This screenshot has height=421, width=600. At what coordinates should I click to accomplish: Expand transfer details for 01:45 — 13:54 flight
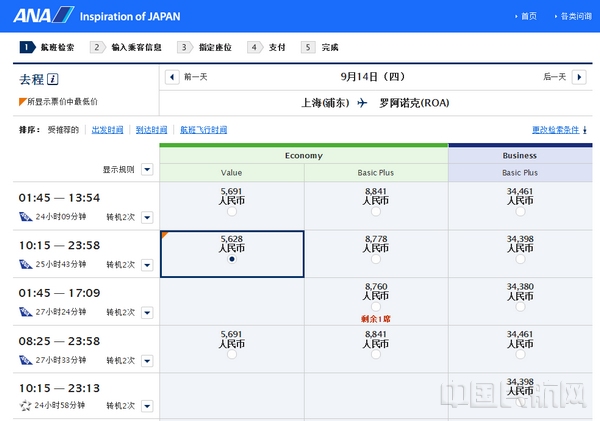click(146, 217)
